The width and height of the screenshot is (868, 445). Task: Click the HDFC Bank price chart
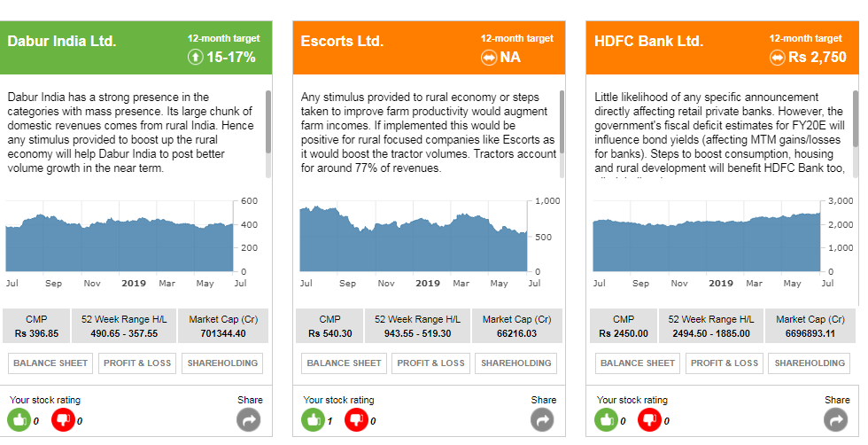707,237
